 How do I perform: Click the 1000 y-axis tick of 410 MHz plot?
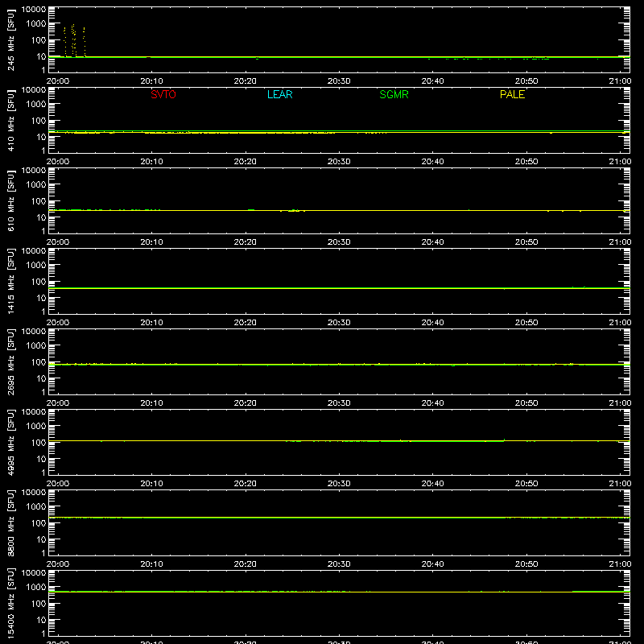pyautogui.click(x=36, y=105)
